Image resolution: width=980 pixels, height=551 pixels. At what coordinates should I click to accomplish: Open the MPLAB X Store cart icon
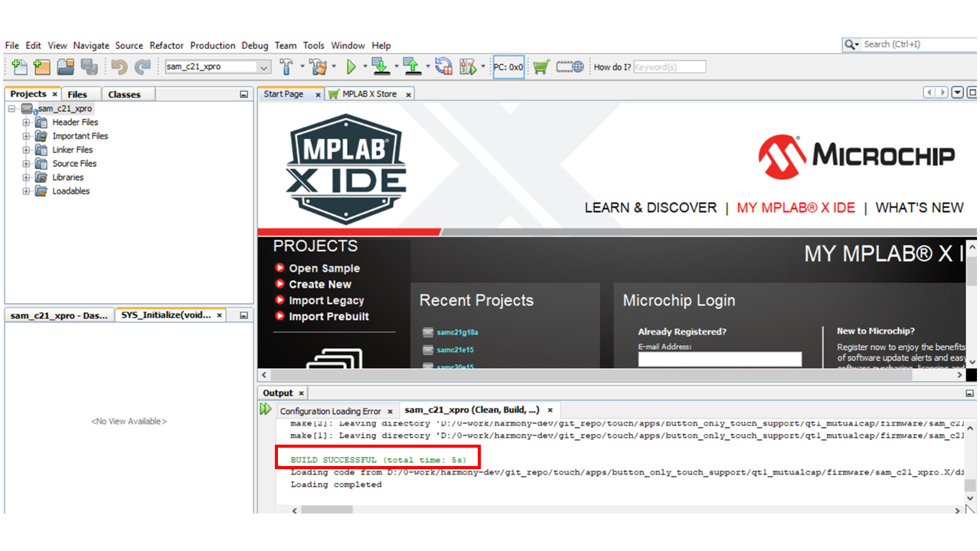coord(541,67)
